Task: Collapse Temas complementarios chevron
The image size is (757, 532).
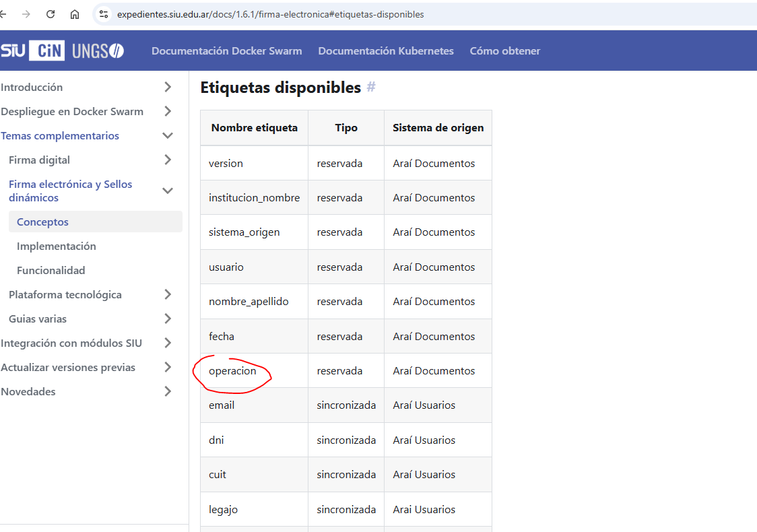Action: pyautogui.click(x=168, y=135)
